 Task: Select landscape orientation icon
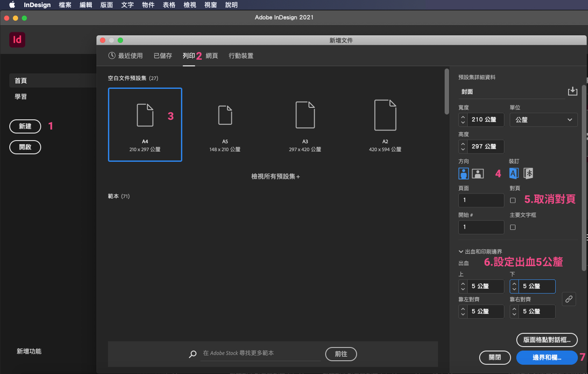point(477,173)
